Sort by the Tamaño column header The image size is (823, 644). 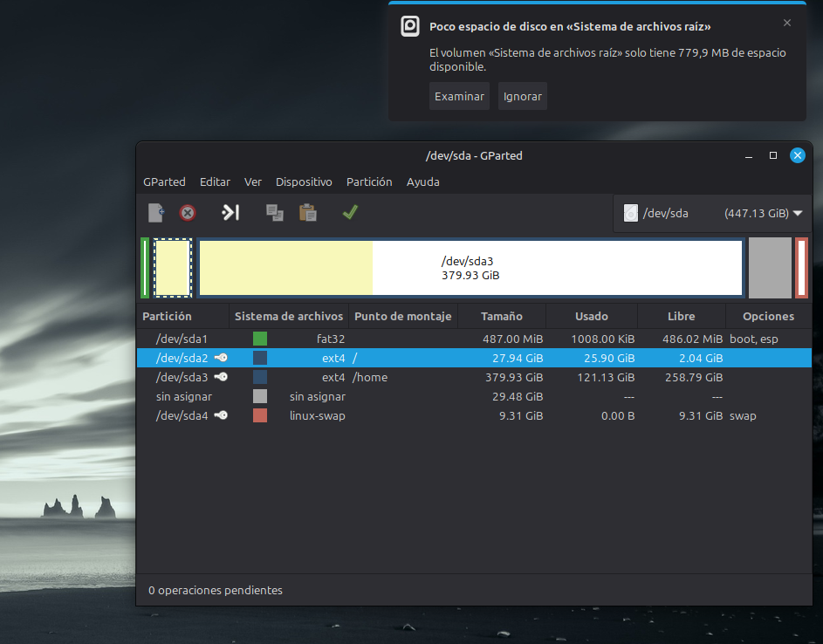pos(501,316)
